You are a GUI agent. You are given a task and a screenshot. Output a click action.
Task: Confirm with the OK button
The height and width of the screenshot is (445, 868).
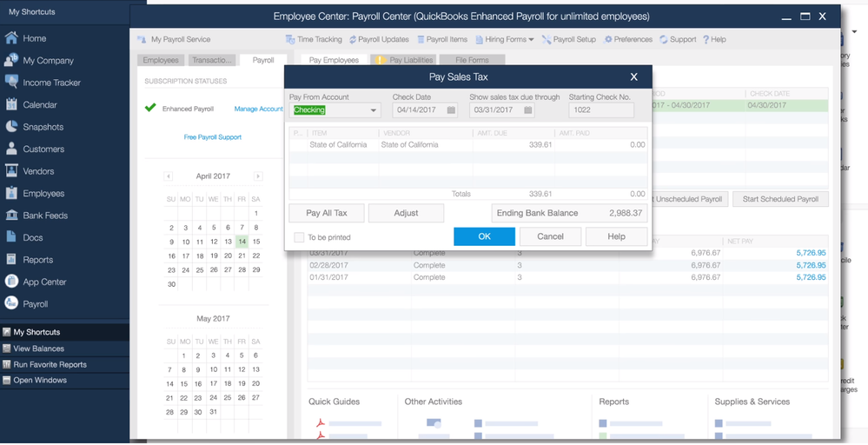point(484,236)
